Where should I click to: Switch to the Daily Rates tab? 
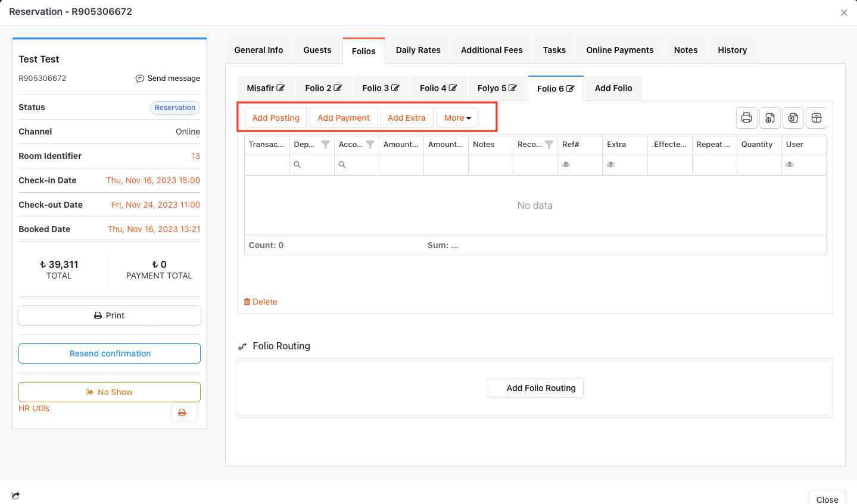coord(418,50)
